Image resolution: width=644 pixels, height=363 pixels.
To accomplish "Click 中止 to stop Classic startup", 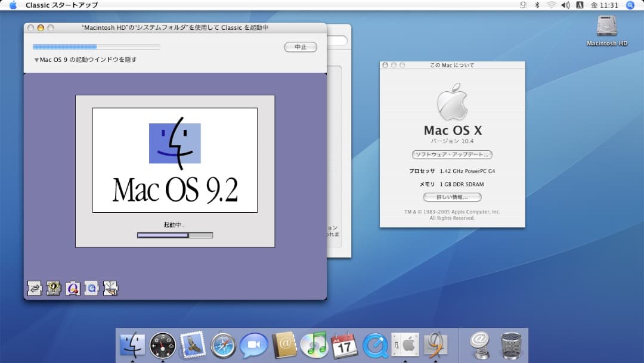I will (301, 47).
